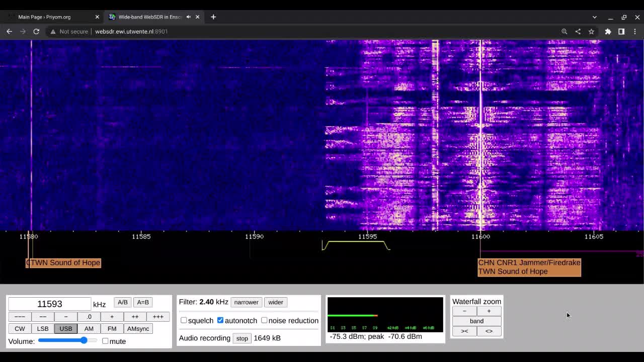Open the Chrome three-dot menu
644x362 pixels.
(635, 31)
